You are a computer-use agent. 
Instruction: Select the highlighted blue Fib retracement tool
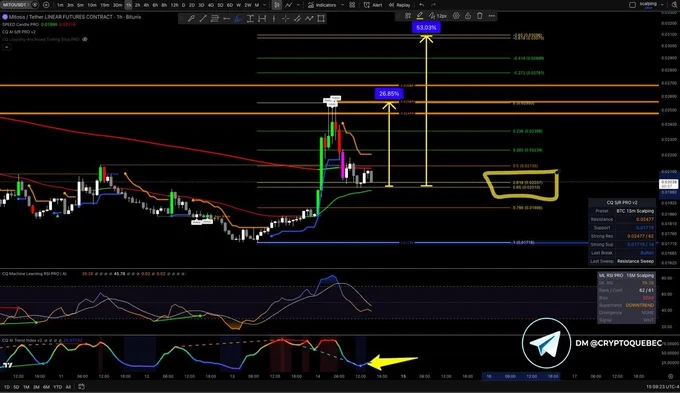pos(238,19)
